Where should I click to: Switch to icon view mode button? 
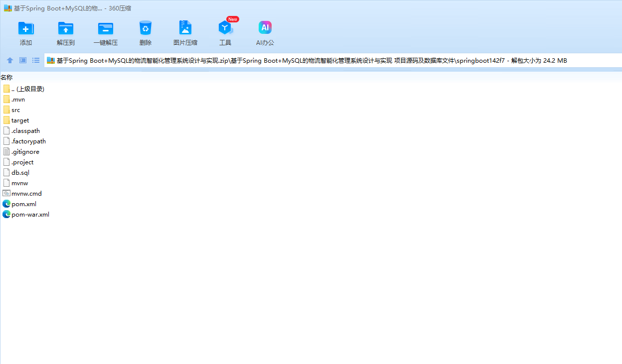coord(23,60)
